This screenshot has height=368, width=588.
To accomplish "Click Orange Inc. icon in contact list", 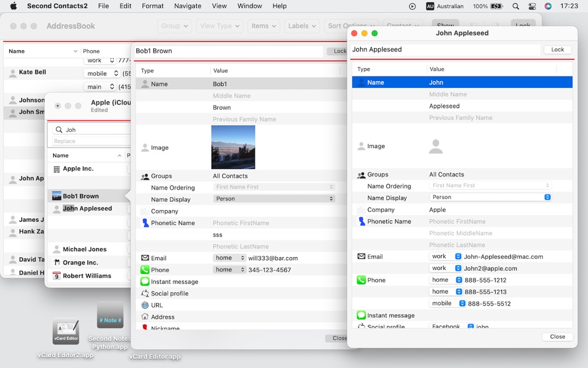I will click(56, 262).
